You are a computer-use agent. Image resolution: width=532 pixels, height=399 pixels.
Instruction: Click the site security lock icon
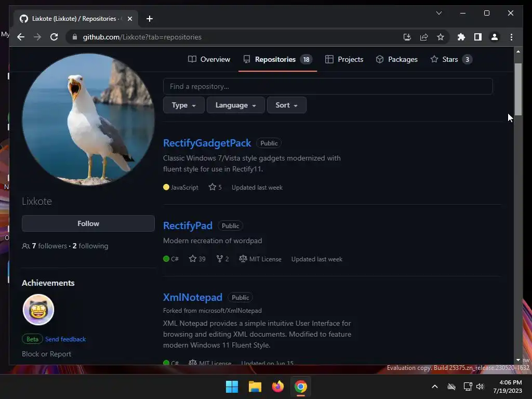[x=75, y=37]
